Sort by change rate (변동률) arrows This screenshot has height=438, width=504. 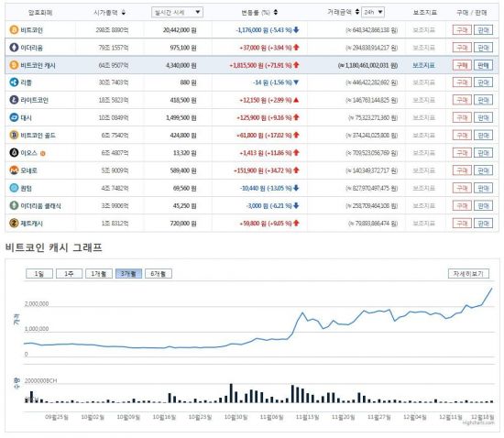pos(276,12)
